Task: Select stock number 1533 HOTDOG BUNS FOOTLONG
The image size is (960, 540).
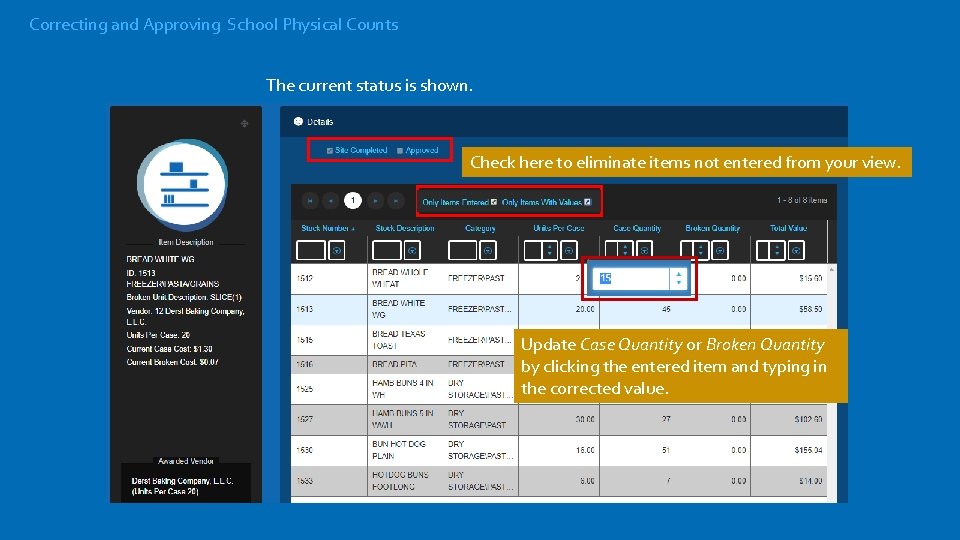Action: tap(559, 481)
